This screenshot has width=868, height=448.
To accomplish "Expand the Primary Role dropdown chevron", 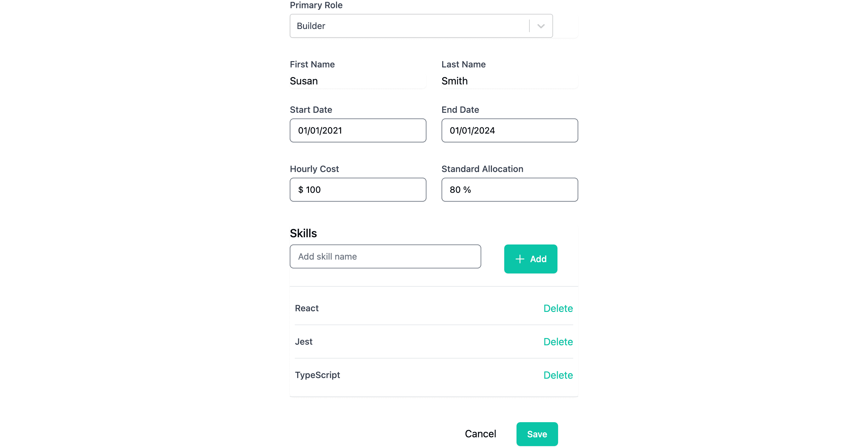I will coord(541,26).
